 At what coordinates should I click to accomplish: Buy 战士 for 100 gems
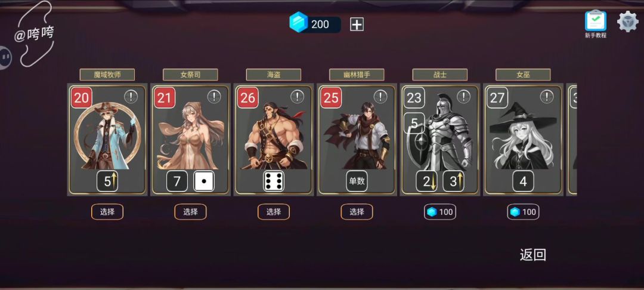(x=440, y=212)
